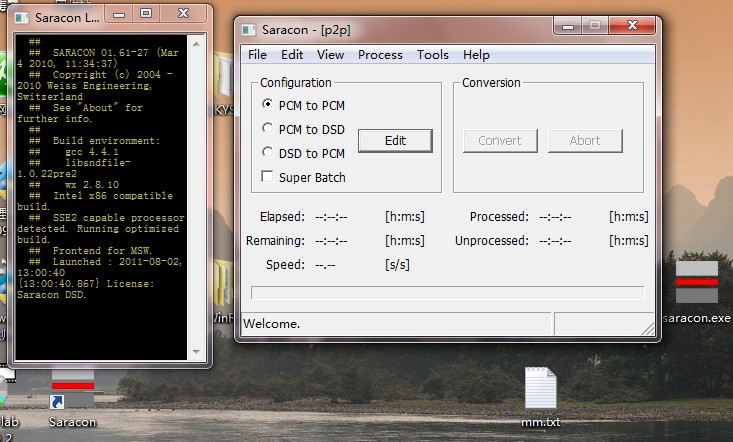Click the Edit configuration button
Image resolution: width=733 pixels, height=442 pixels.
(x=395, y=141)
